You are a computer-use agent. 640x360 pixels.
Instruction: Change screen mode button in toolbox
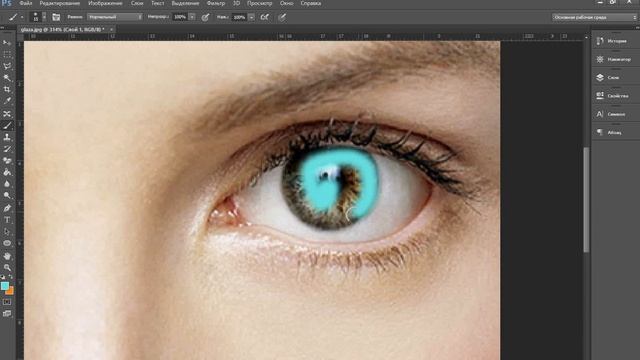(x=7, y=313)
